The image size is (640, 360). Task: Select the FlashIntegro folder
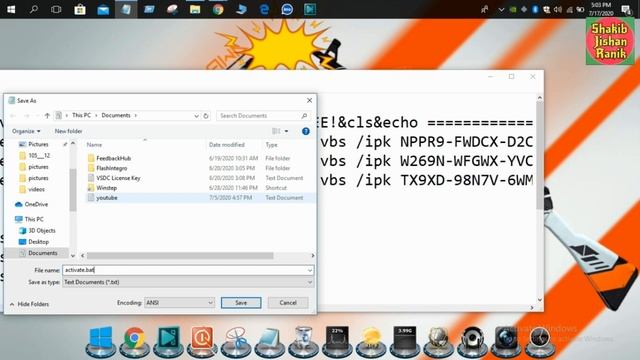111,168
